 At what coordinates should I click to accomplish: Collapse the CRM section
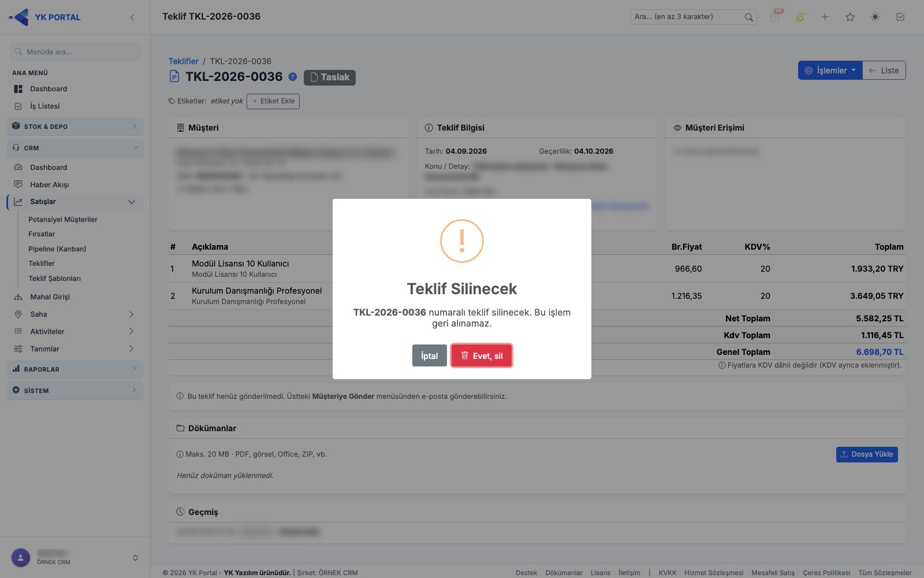75,148
